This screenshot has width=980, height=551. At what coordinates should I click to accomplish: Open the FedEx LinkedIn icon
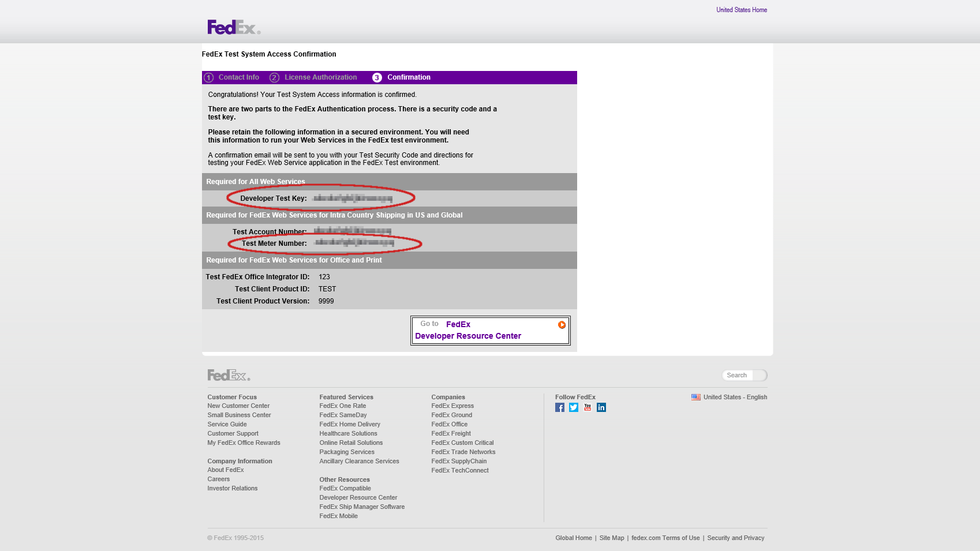click(601, 407)
